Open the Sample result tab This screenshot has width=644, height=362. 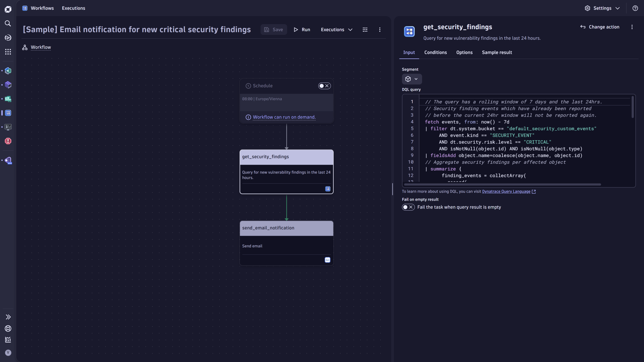497,52
